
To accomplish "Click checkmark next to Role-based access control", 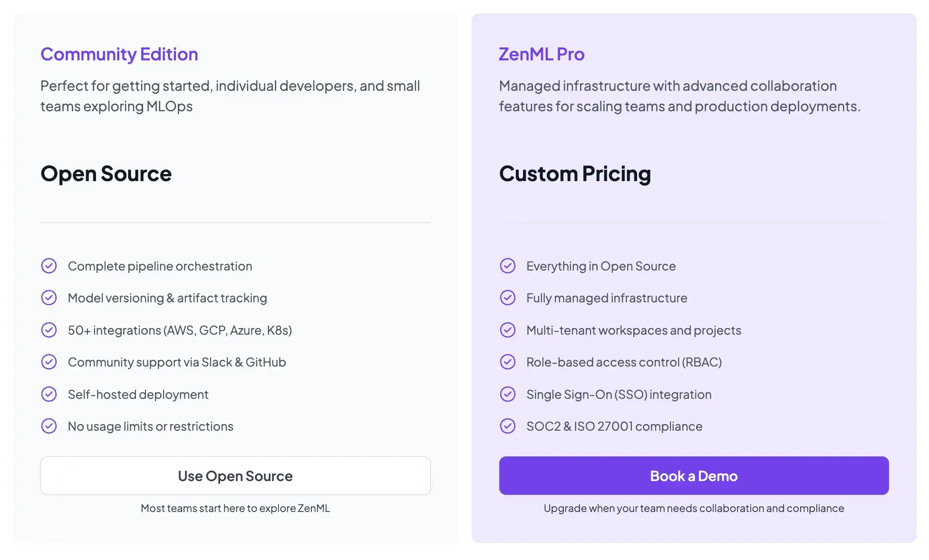I will [x=508, y=362].
